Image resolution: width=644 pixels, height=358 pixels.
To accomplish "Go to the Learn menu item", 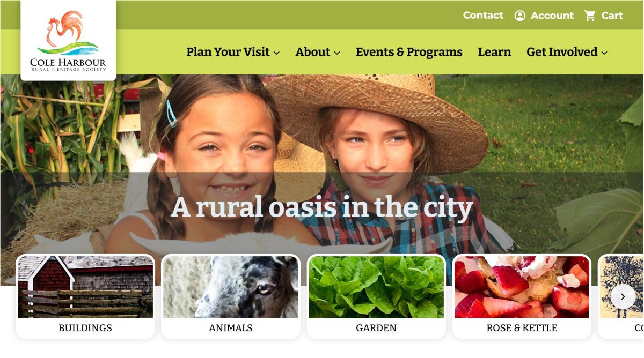I will [494, 52].
